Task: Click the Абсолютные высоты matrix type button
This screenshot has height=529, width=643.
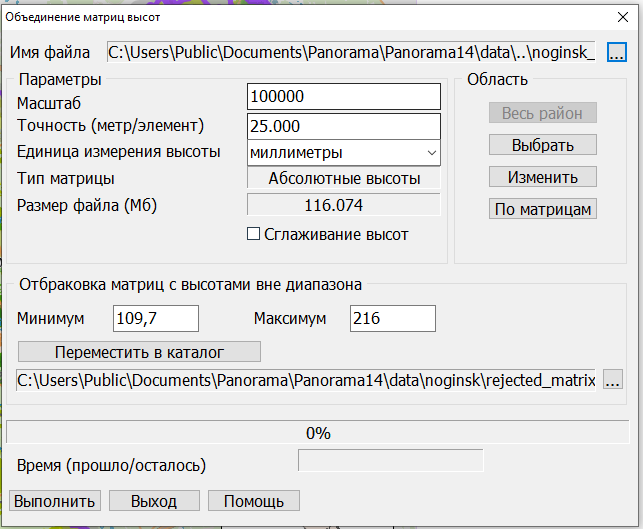Action: (344, 179)
